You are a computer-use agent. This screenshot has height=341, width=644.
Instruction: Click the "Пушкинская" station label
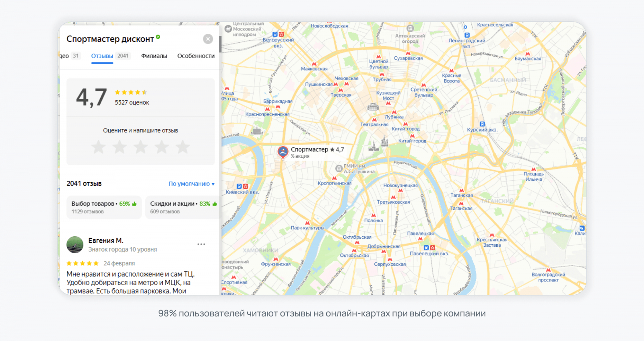click(x=319, y=85)
